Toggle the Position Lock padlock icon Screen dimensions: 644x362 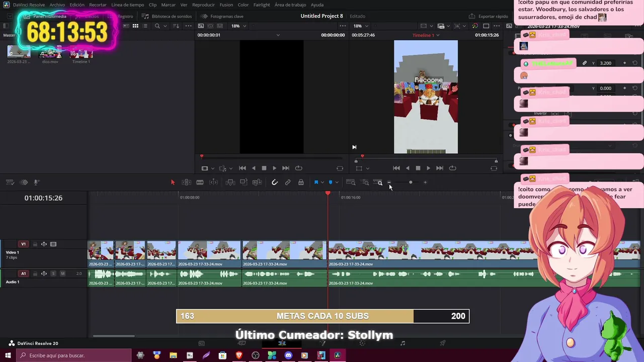tap(301, 182)
